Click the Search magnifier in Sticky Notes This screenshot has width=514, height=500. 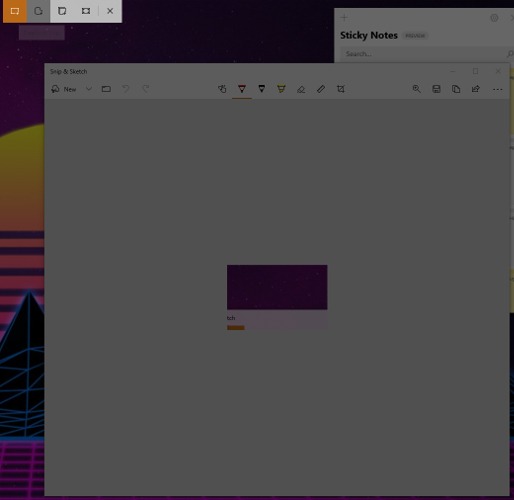(x=510, y=54)
